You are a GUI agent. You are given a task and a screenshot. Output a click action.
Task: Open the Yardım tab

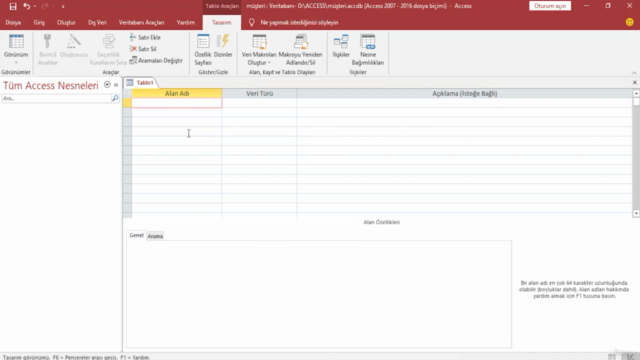click(186, 22)
